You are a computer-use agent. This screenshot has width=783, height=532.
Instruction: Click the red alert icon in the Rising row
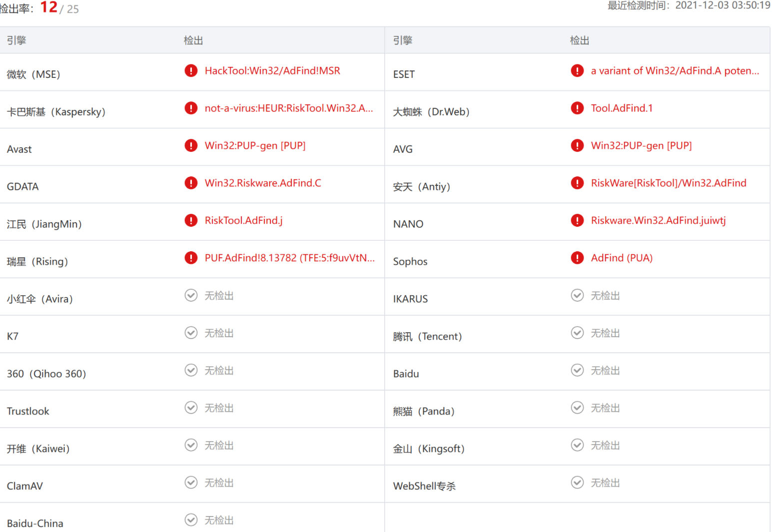pos(191,258)
